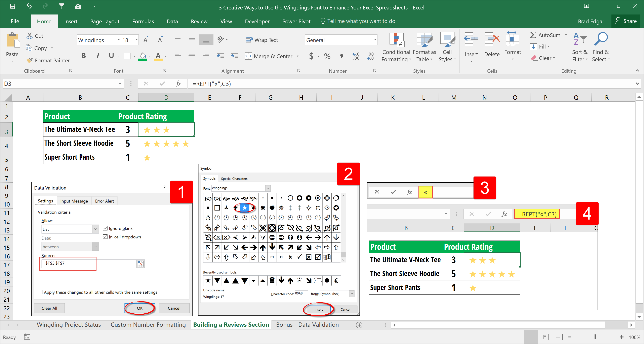Viewport: 644px width, 344px height.
Task: Open Find & Select menu
Action: click(x=601, y=47)
